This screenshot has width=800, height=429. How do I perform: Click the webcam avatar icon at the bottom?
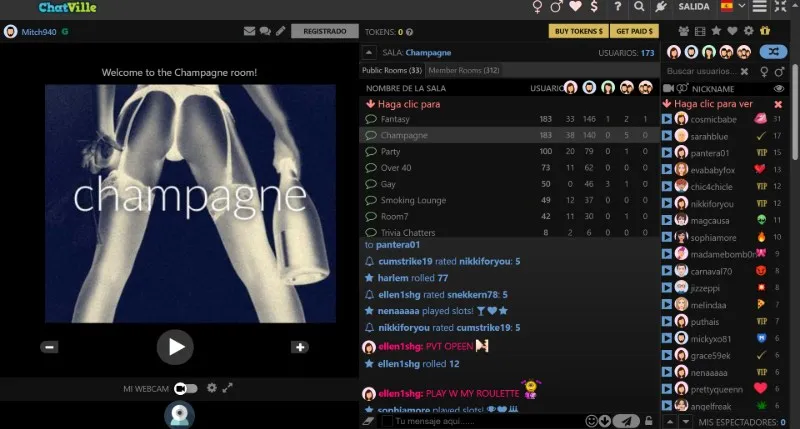coord(180,414)
